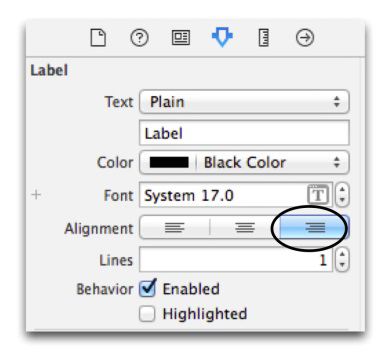Add font variation with plus button
390x362 pixels.
tap(36, 194)
